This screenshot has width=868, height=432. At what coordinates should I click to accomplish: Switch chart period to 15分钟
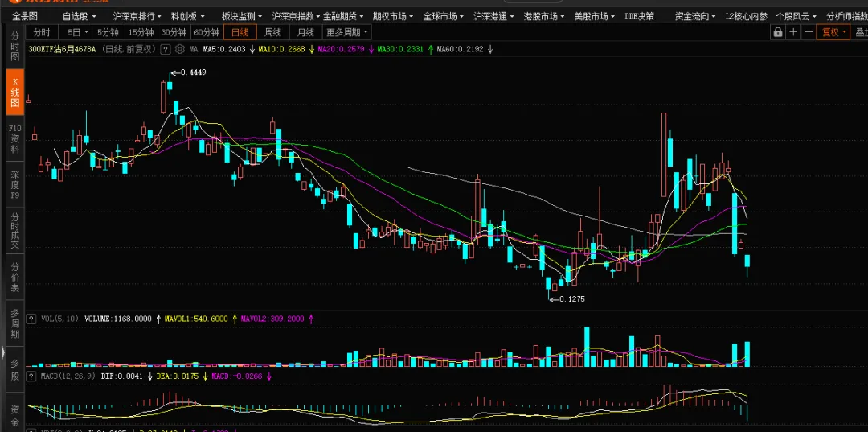pyautogui.click(x=141, y=33)
